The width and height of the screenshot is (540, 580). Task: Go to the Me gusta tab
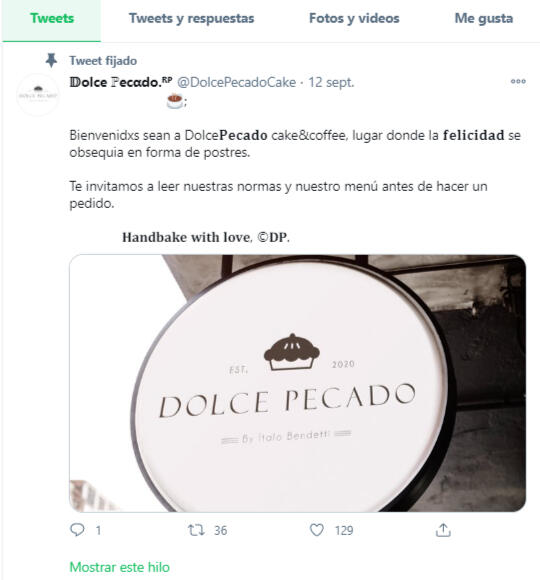coord(483,18)
